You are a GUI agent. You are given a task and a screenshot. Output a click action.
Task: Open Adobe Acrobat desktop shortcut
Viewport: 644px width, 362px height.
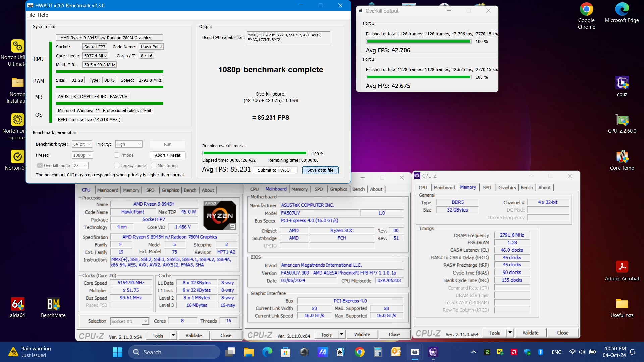coord(622,271)
